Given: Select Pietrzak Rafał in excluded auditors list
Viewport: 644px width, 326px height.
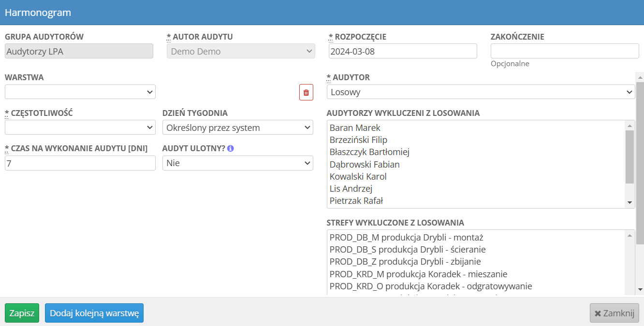Looking at the screenshot, I should [x=356, y=201].
